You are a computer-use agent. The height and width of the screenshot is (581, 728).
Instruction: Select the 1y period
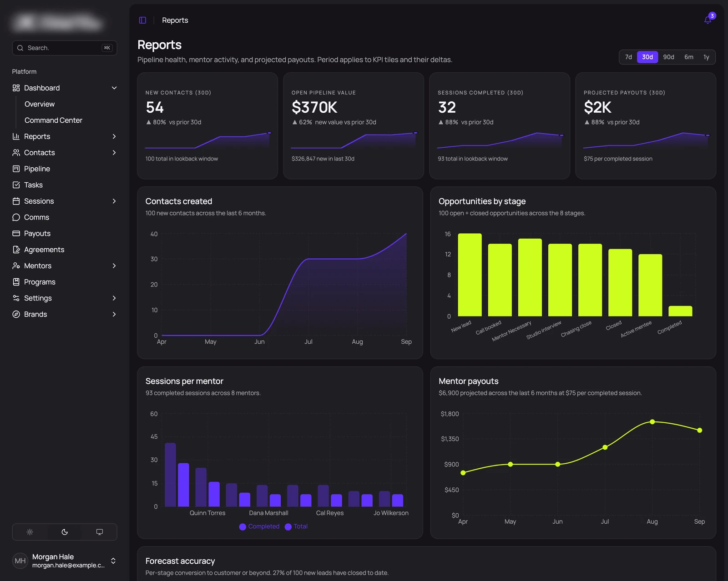point(706,57)
